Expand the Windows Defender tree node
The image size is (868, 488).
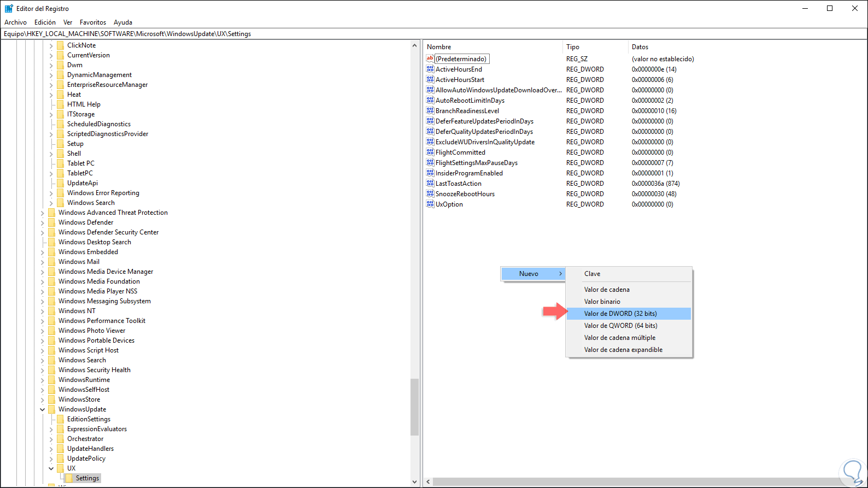point(43,222)
